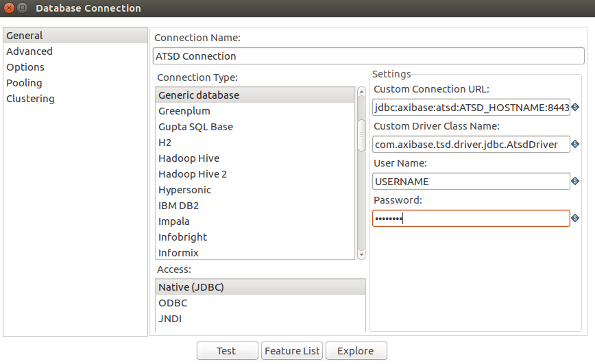Viewport: 595px width, 364px height.
Task: Open the Feature List
Action: coord(292,351)
